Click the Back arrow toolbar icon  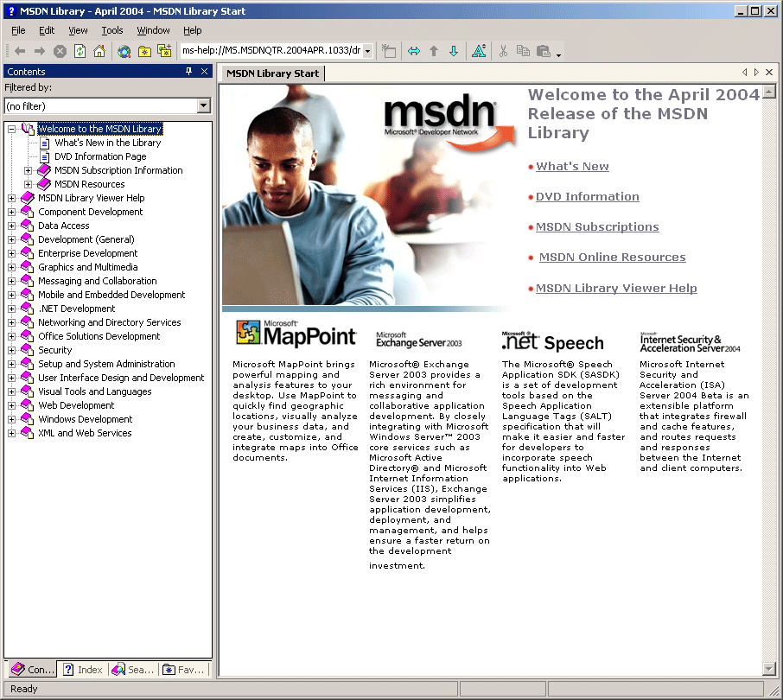(x=21, y=51)
